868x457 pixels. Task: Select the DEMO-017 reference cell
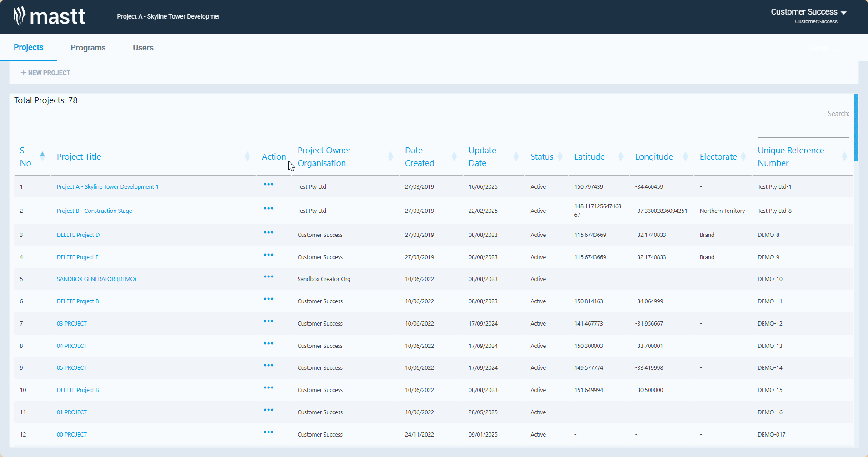click(x=771, y=435)
